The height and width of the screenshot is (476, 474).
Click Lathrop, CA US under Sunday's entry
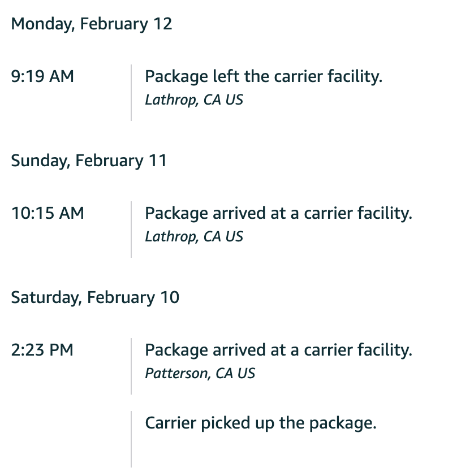click(194, 237)
